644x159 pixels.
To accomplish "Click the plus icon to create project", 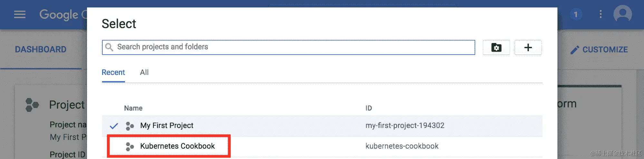I will click(x=528, y=48).
